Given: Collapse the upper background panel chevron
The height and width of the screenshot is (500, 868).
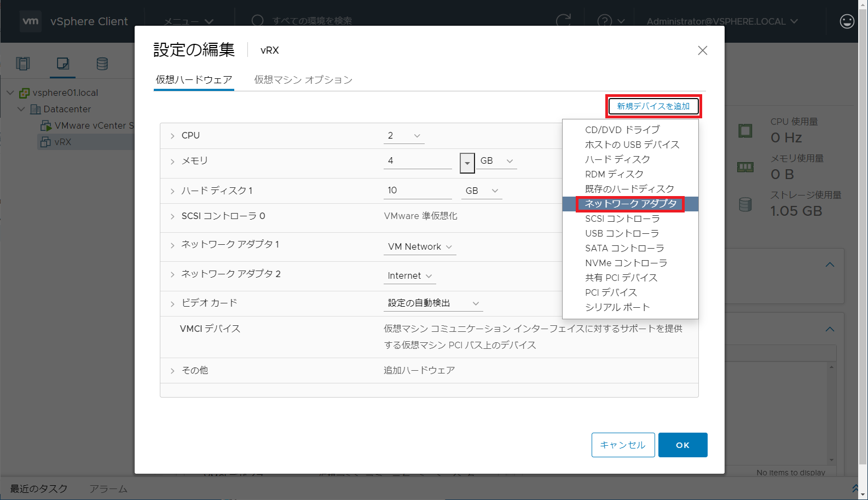Looking at the screenshot, I should pyautogui.click(x=830, y=265).
